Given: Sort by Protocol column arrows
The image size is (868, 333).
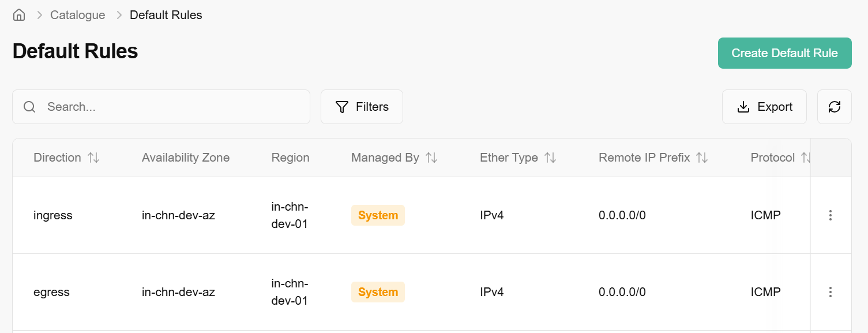Looking at the screenshot, I should coord(805,158).
